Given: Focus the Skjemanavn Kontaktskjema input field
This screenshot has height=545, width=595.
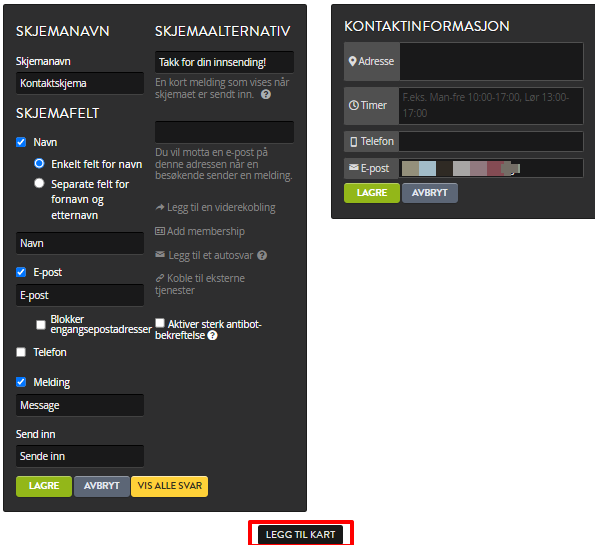Looking at the screenshot, I should (80, 83).
